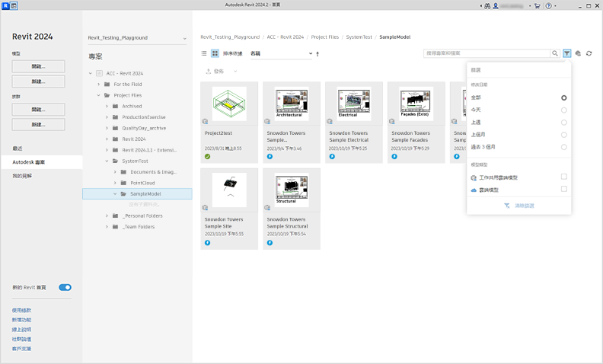Select the _Team Folders tree item
Image resolution: width=603 pixels, height=364 pixels.
(x=139, y=227)
